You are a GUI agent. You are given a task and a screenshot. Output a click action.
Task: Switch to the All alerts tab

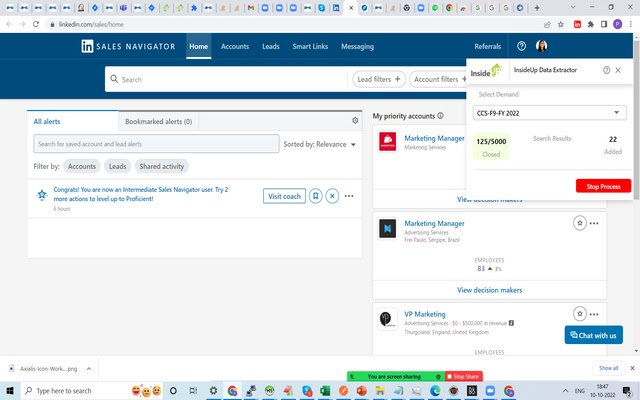coord(73,121)
